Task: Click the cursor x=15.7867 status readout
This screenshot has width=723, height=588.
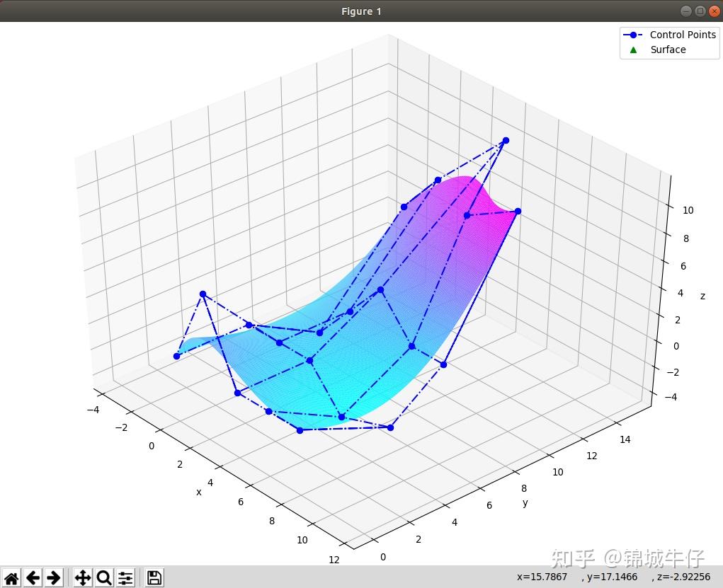Action: tap(542, 577)
